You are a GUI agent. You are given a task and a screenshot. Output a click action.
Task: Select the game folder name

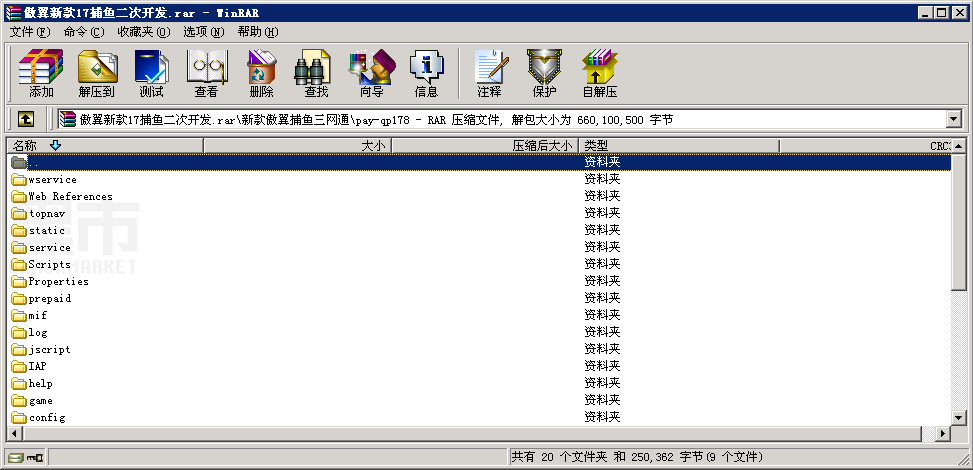click(41, 400)
